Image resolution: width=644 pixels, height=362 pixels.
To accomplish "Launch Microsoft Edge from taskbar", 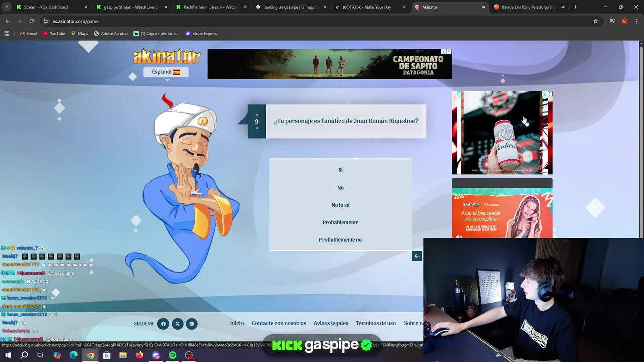I will [73, 355].
